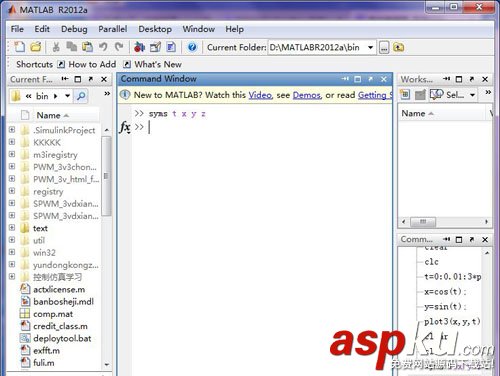The width and height of the screenshot is (500, 376).
Task: Open the Desktop menu
Action: point(155,29)
